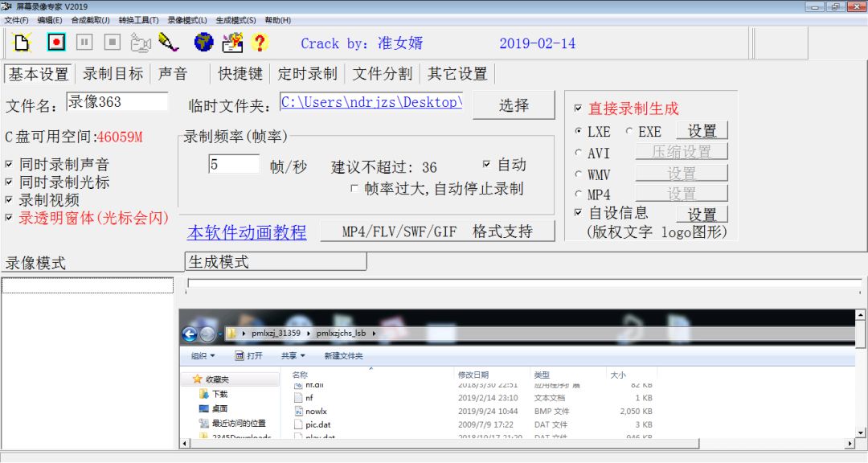This screenshot has width=868, height=463.
Task: Click the preview vertical scrollbar down arrow
Action: click(x=860, y=432)
